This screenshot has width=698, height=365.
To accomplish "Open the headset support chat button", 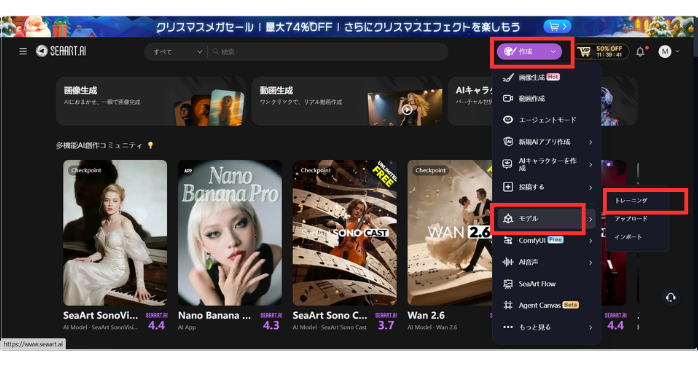I will click(x=670, y=297).
